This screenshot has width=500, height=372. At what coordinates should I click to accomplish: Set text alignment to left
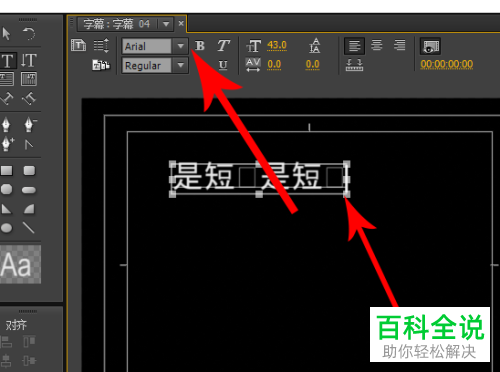[354, 46]
